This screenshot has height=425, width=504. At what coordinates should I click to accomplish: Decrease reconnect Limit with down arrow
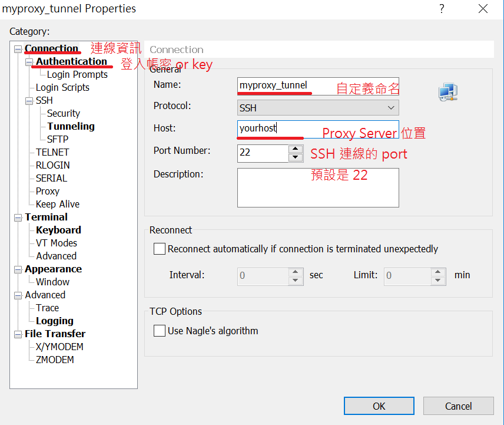tap(438, 281)
